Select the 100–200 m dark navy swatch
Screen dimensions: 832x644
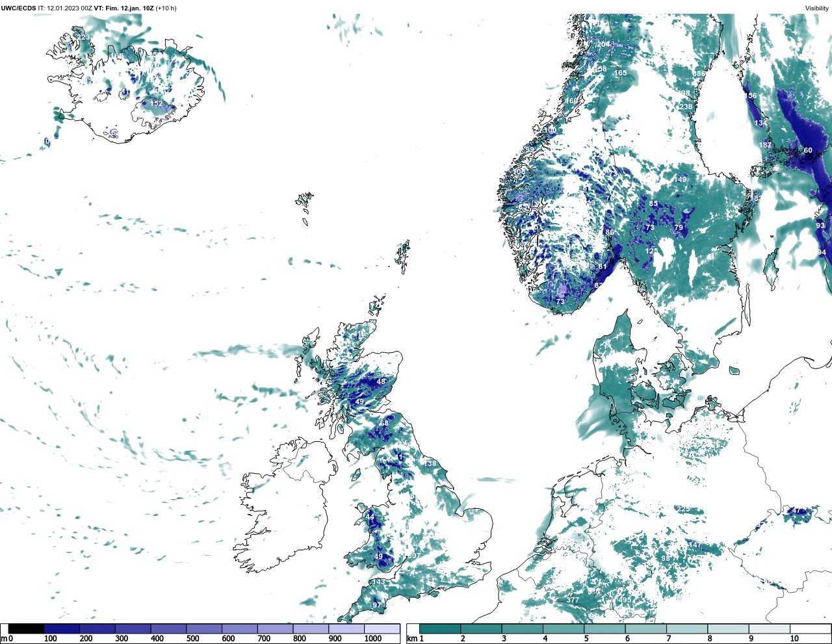[62, 629]
